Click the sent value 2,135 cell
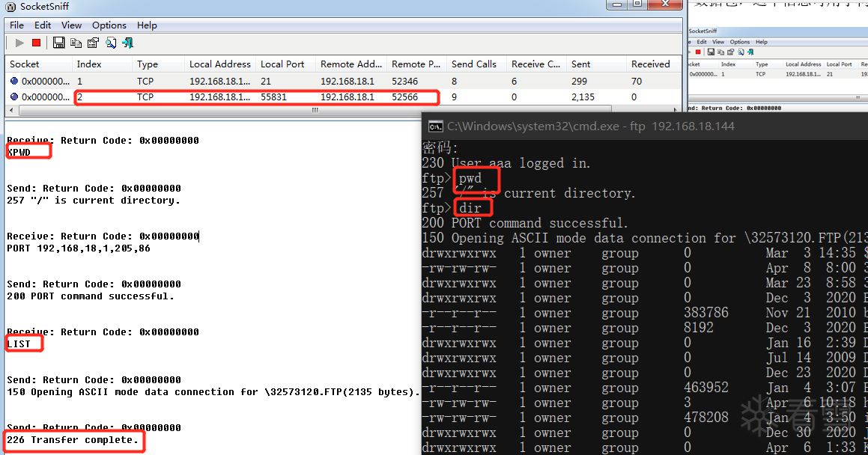The image size is (868, 455). (x=583, y=97)
